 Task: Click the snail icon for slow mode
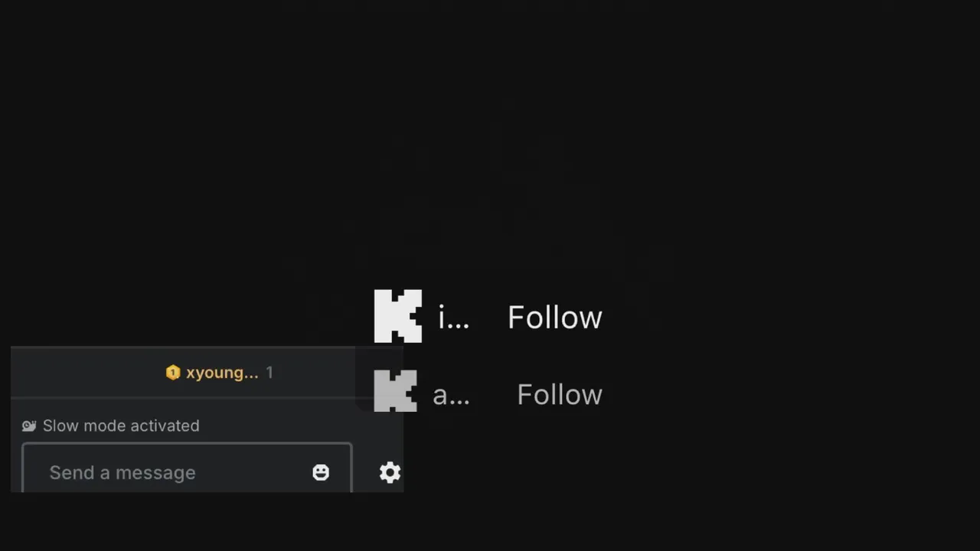pyautogui.click(x=29, y=425)
